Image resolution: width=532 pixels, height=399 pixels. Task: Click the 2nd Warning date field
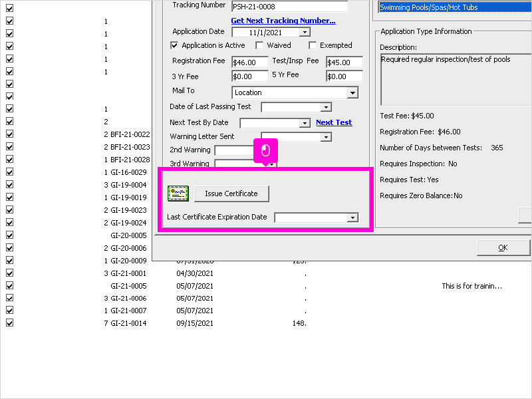coord(234,150)
